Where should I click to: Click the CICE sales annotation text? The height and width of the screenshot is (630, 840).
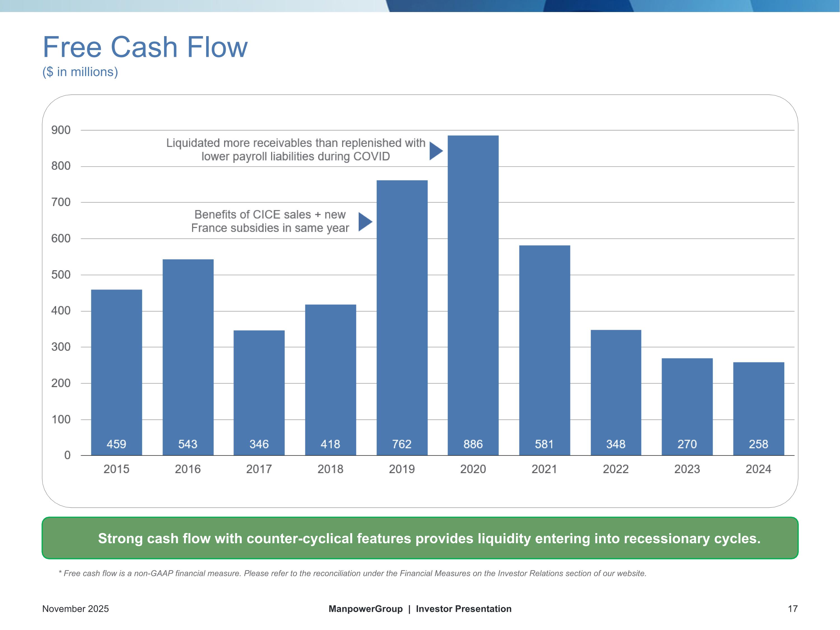click(270, 221)
